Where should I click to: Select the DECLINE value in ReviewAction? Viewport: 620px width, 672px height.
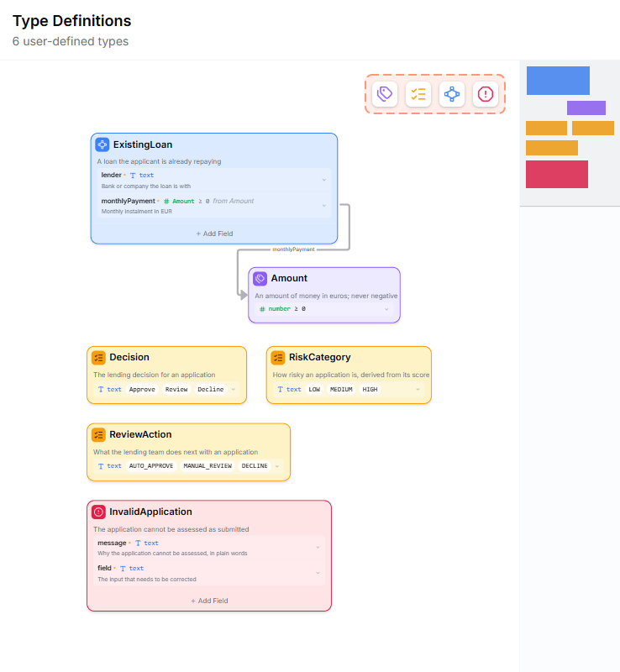255,466
